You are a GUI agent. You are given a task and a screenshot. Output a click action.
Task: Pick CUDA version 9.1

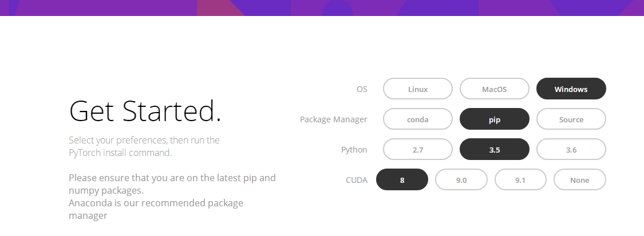[x=520, y=180]
